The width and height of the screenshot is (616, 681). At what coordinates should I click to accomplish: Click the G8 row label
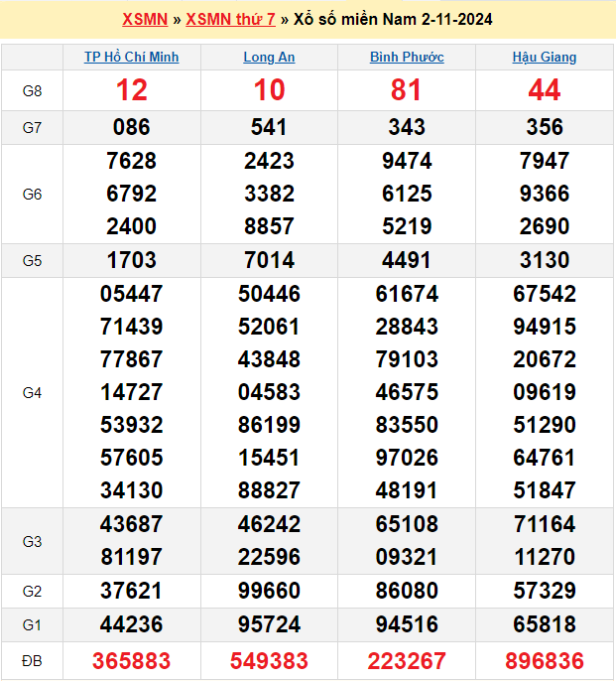point(32,91)
